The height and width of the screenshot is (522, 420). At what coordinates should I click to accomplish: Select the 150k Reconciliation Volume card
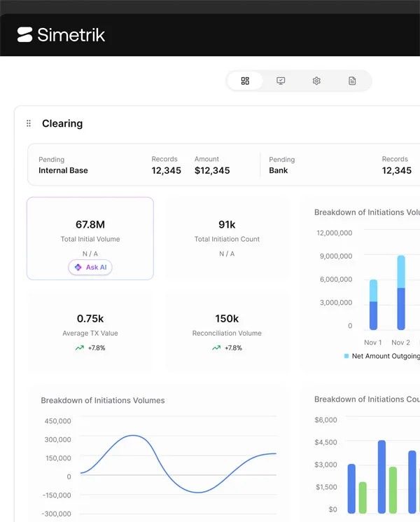[x=227, y=332]
